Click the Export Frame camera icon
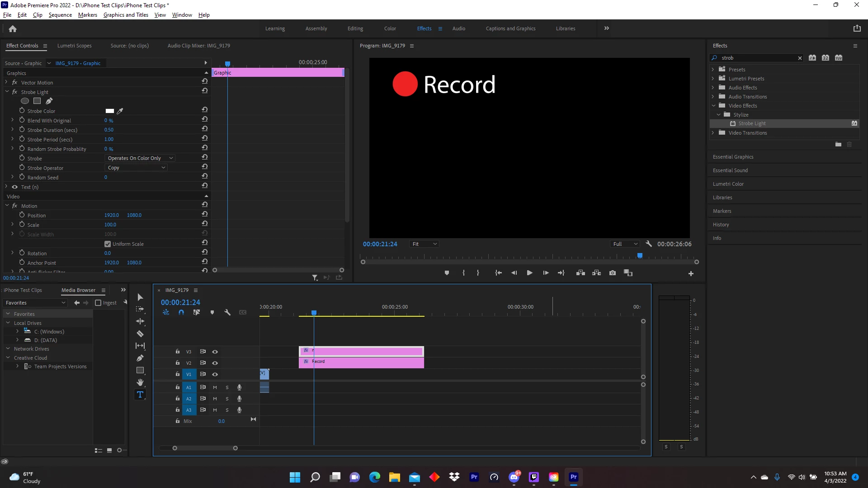 612,273
